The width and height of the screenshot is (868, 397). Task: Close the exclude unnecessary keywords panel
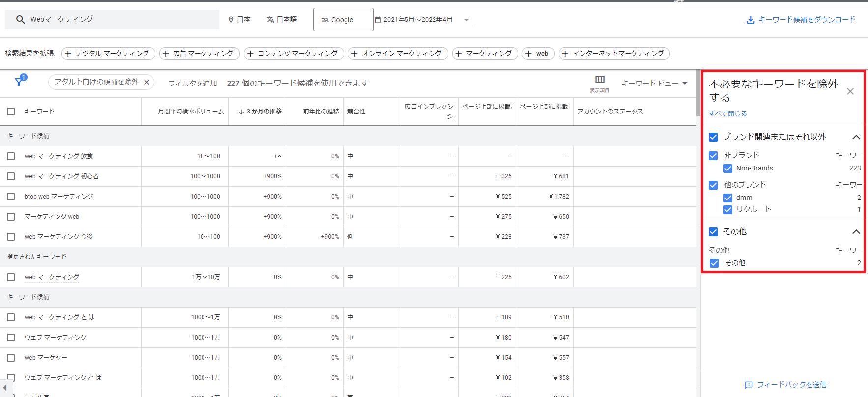click(x=850, y=91)
